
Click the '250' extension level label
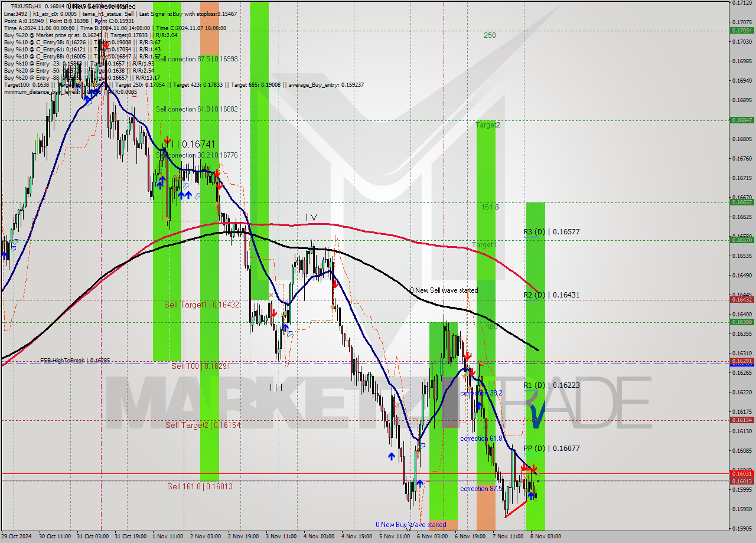coord(490,35)
